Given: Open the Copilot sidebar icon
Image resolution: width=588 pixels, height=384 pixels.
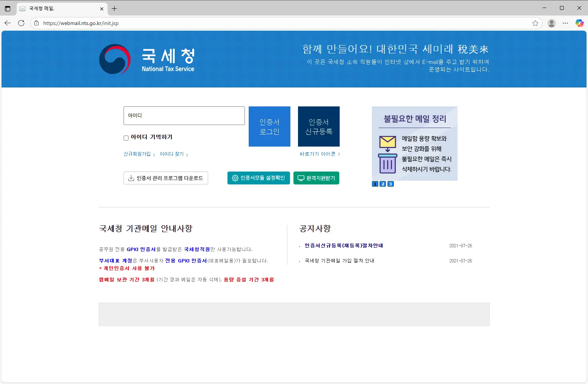Looking at the screenshot, I should 579,23.
